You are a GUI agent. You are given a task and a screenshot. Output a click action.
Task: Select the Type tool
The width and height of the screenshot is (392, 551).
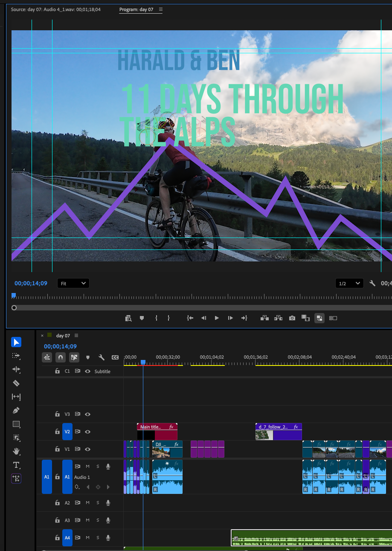[x=16, y=465]
